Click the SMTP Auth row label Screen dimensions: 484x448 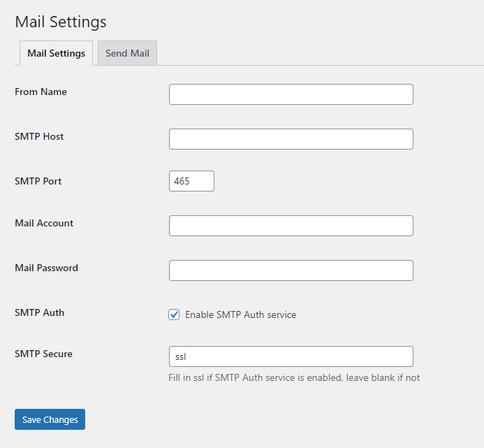[40, 312]
